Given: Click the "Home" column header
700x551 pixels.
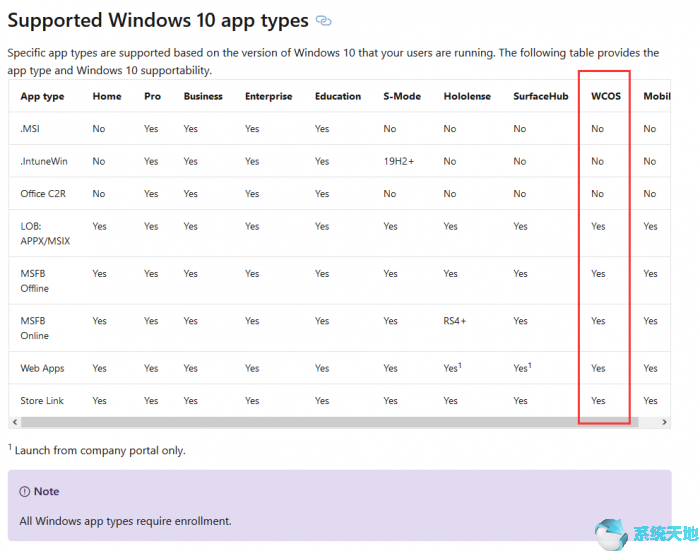Looking at the screenshot, I should coord(107,96).
